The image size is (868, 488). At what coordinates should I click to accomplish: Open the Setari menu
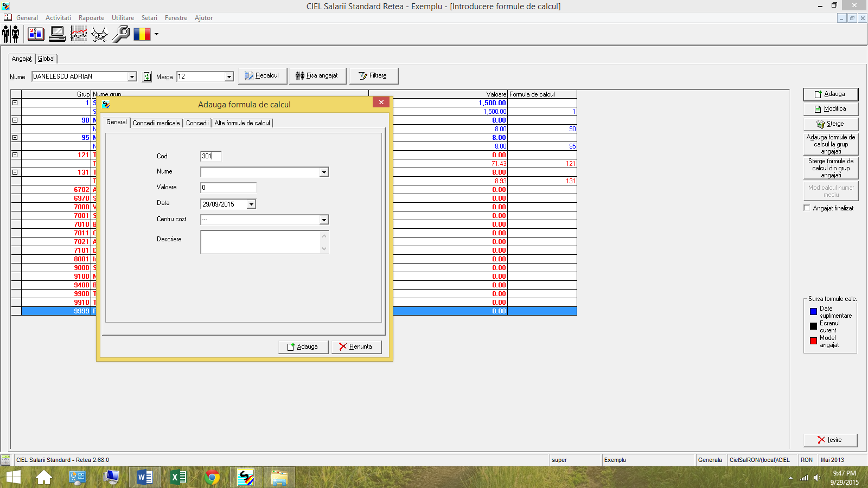[x=149, y=18]
